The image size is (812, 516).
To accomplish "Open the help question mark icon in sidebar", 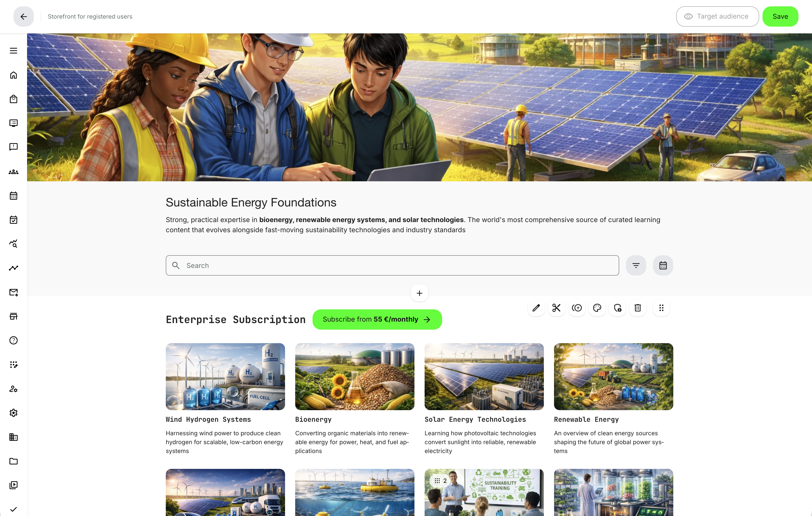I will (x=14, y=340).
